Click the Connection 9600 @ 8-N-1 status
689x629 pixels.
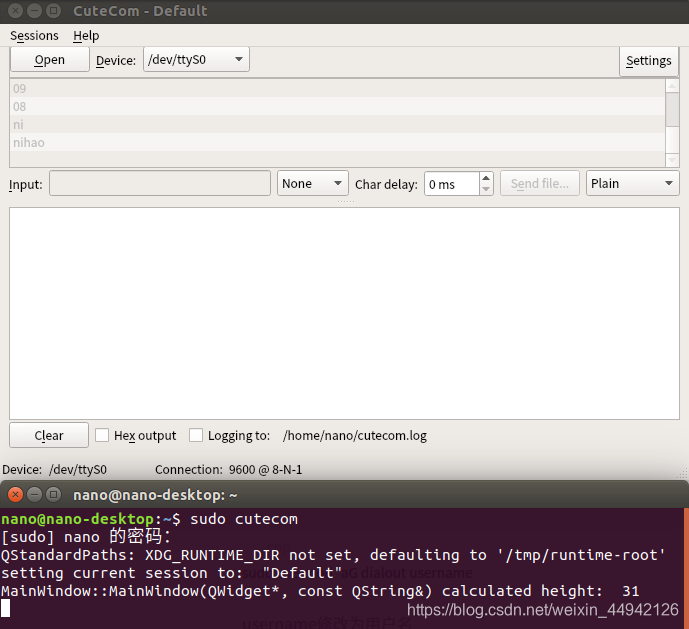click(228, 469)
